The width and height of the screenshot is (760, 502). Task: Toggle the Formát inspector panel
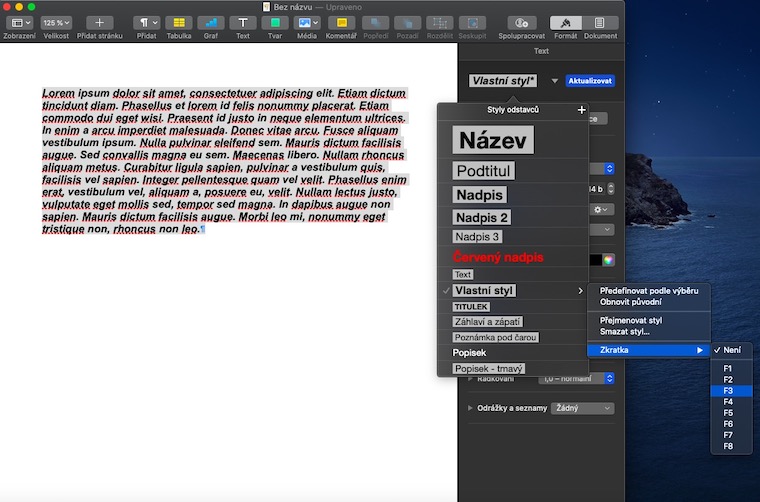pyautogui.click(x=566, y=23)
